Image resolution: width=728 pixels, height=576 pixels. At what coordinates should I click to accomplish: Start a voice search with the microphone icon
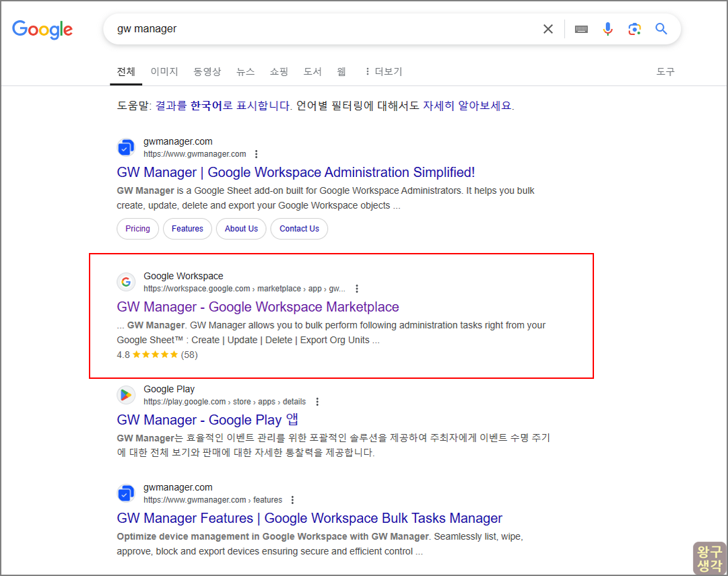(x=607, y=29)
